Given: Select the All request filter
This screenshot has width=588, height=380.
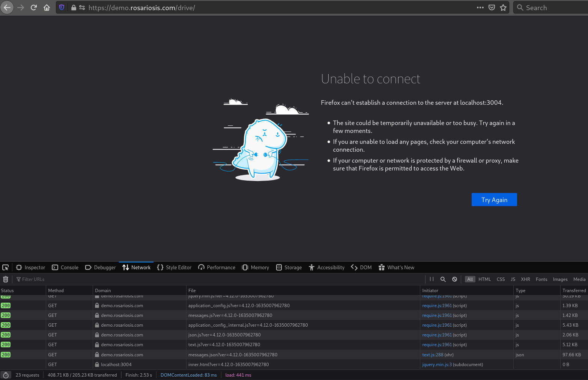Looking at the screenshot, I should [x=470, y=279].
